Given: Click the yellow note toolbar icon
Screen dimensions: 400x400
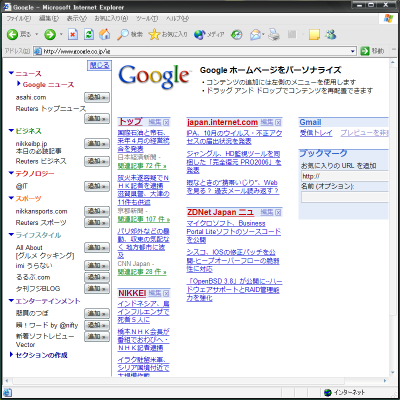Looking at the screenshot, I should (x=314, y=34).
